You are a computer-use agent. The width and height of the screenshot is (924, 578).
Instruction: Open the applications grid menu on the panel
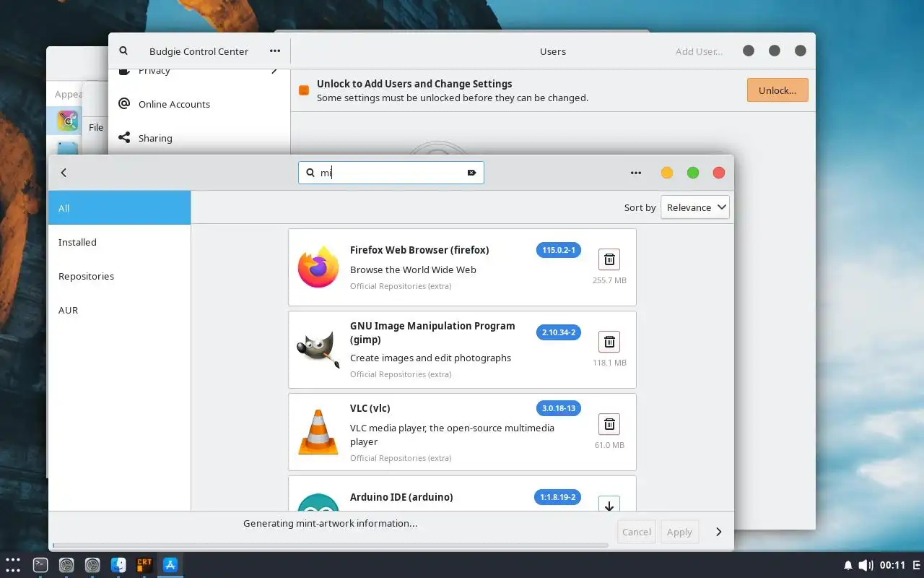tap(12, 565)
